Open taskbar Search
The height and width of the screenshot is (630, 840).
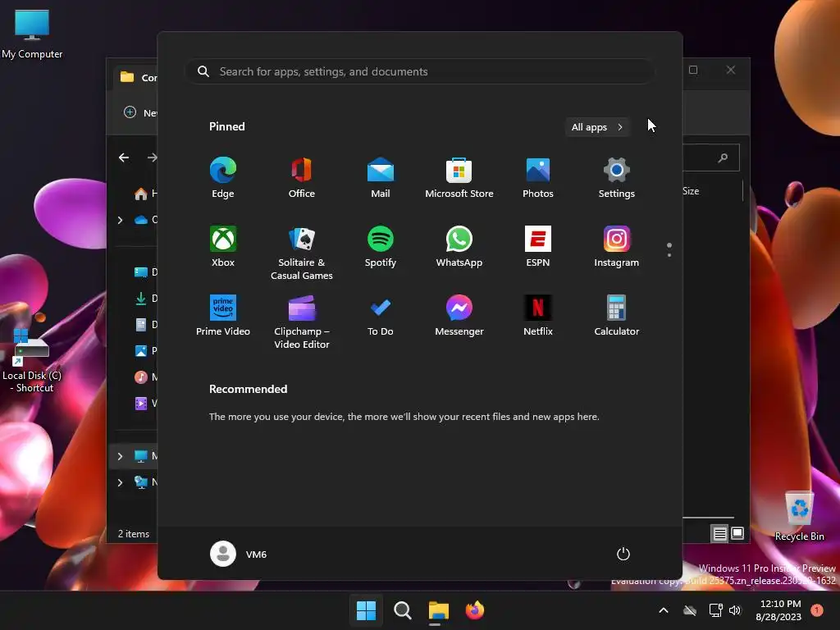tap(402, 610)
